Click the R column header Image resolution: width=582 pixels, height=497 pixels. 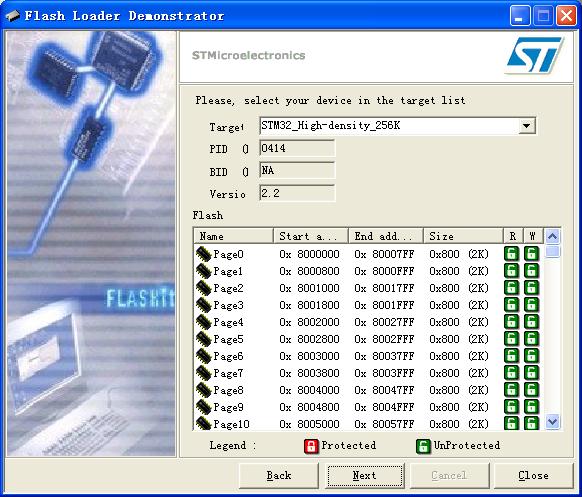coord(513,236)
